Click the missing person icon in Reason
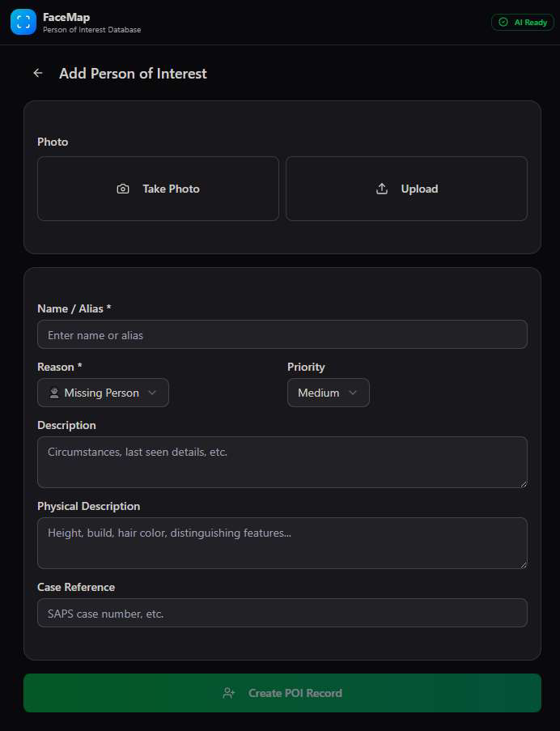This screenshot has width=560, height=731. (x=54, y=393)
